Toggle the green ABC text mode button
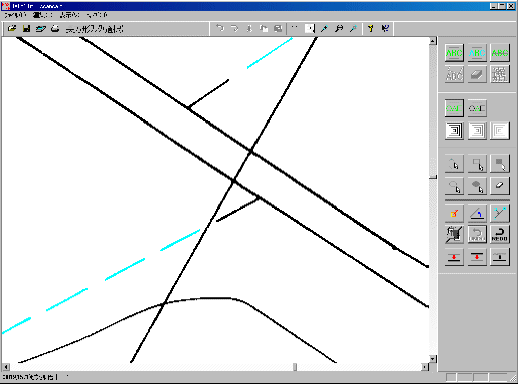The image size is (518, 384). click(x=454, y=53)
